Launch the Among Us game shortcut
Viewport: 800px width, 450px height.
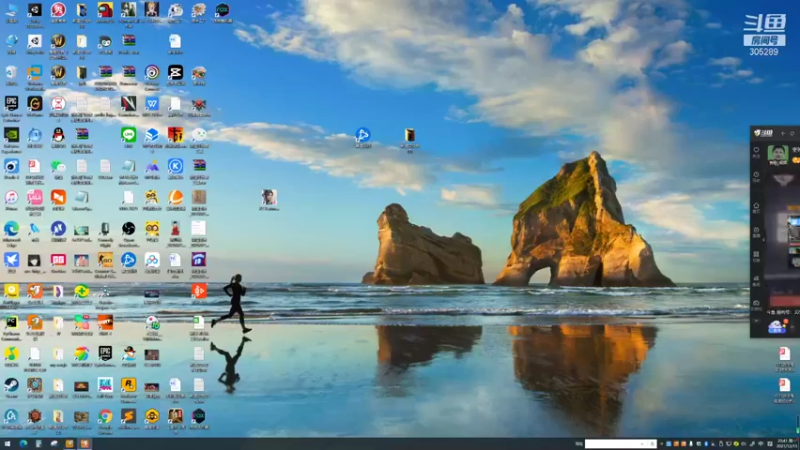click(105, 10)
